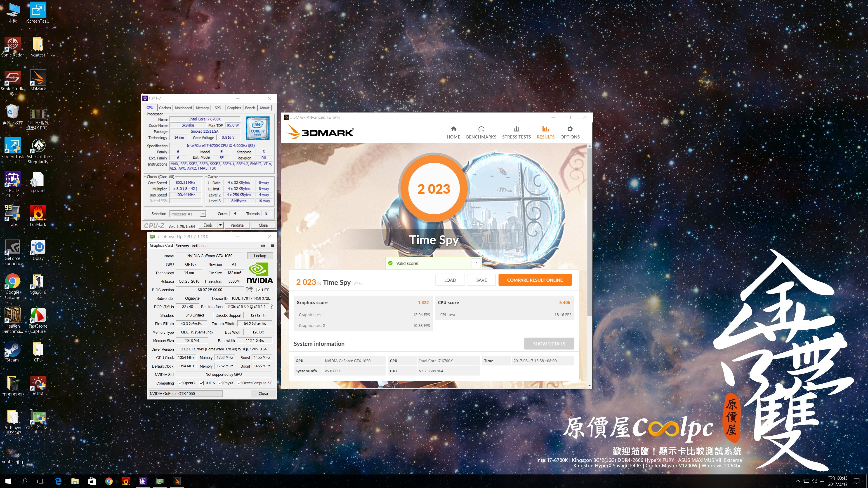
Task: Open Heaven Benchmark desktop shortcut
Action: 12,320
